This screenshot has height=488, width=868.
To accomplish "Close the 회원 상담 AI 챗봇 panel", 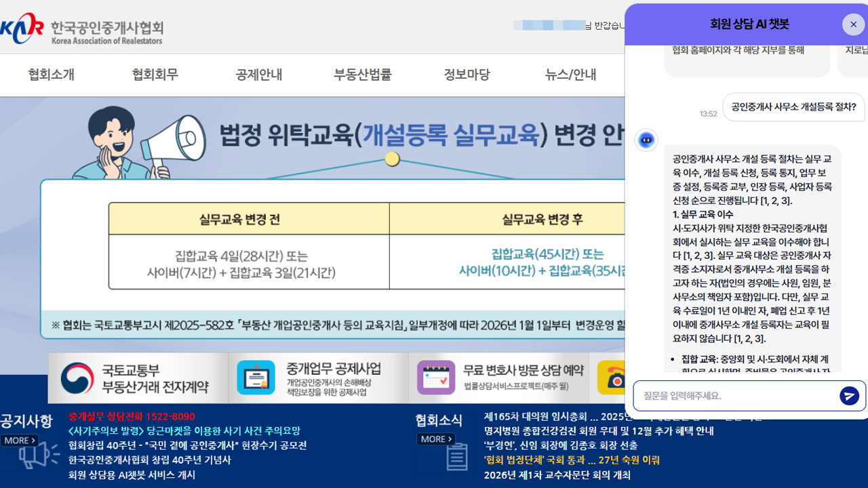I will [x=853, y=24].
